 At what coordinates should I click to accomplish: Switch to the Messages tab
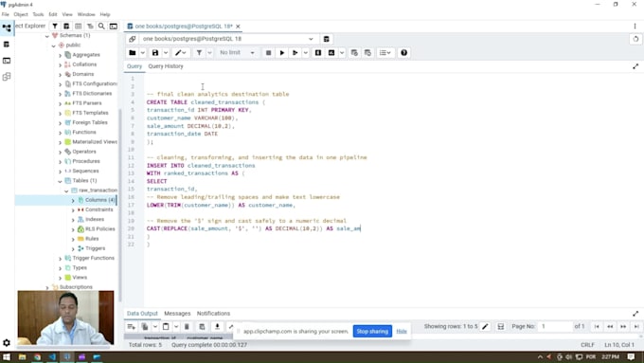click(177, 314)
